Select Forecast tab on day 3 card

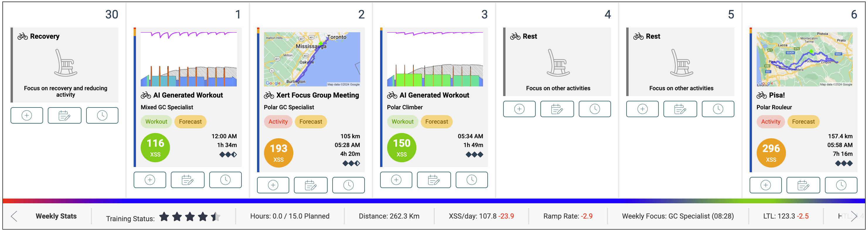click(436, 122)
